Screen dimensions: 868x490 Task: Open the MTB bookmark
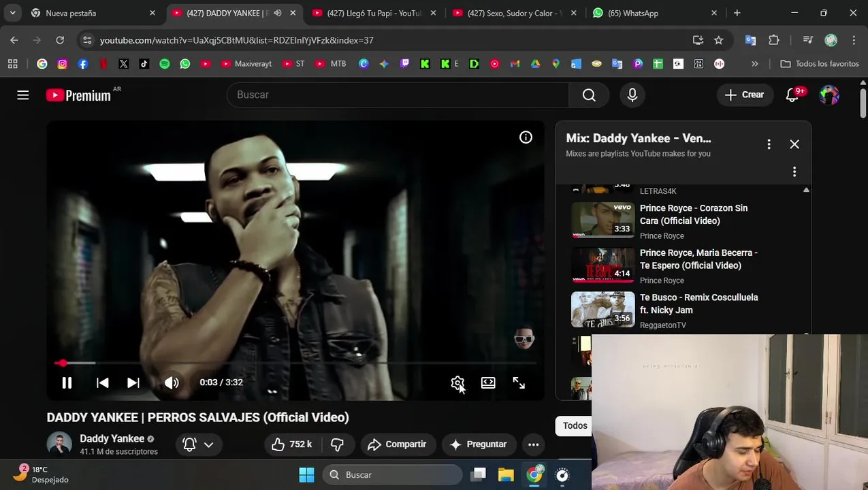(331, 64)
